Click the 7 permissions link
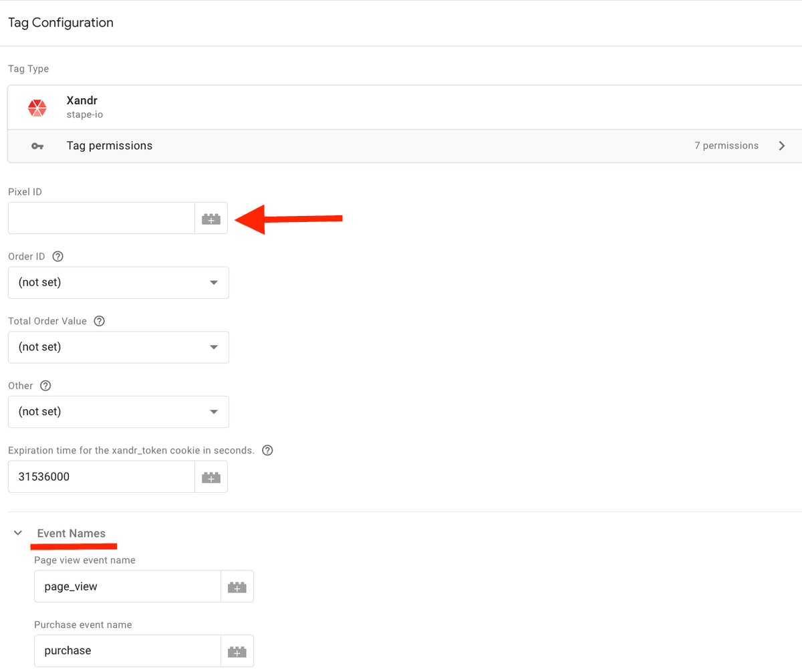Screen dimensions: 802x672 point(726,145)
